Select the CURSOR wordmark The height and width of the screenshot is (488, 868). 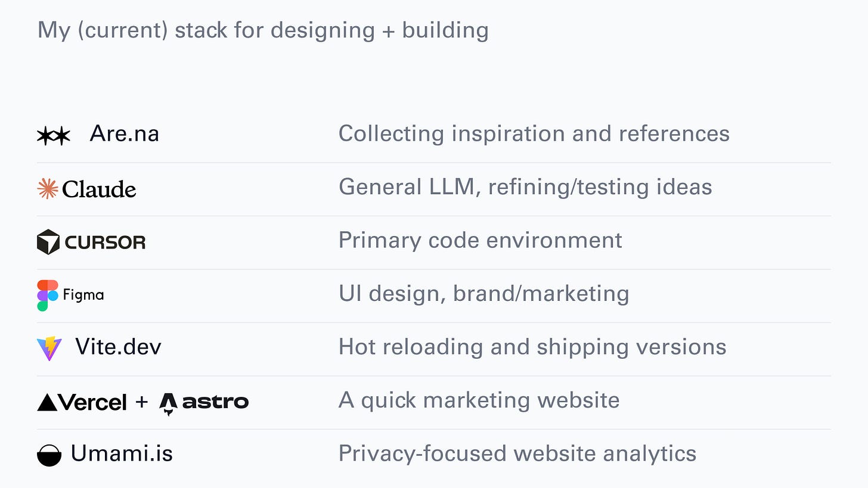(105, 243)
